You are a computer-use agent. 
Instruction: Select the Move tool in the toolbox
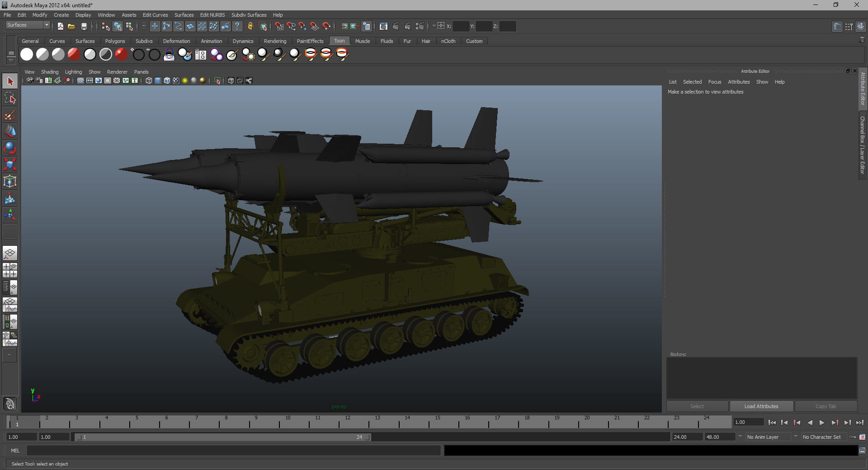10,131
